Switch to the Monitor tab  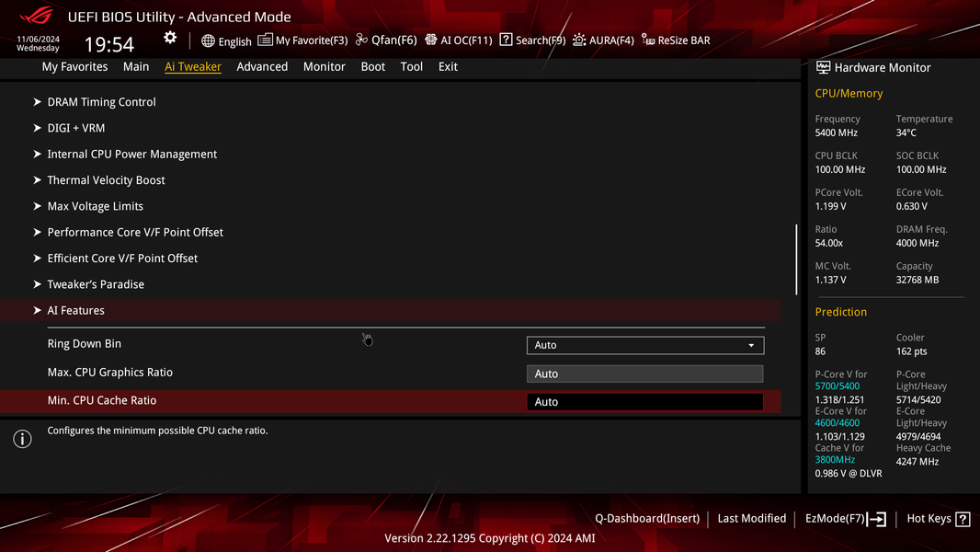[324, 66]
